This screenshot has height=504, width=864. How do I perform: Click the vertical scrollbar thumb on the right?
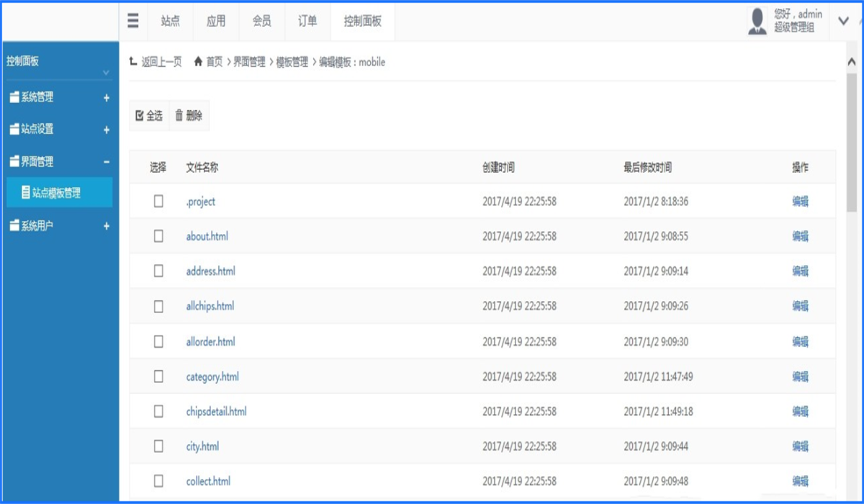851,144
